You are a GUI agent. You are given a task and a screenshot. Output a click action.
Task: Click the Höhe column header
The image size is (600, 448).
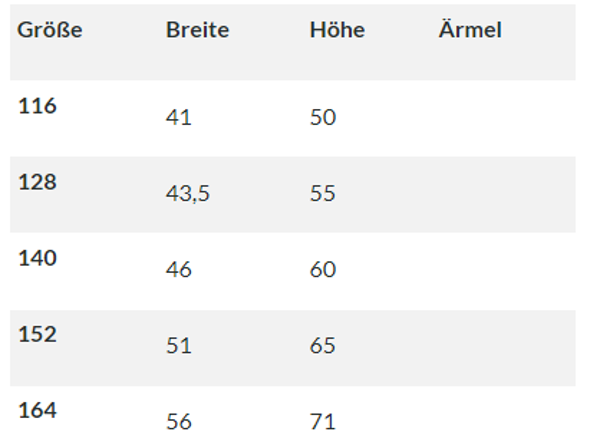[337, 30]
